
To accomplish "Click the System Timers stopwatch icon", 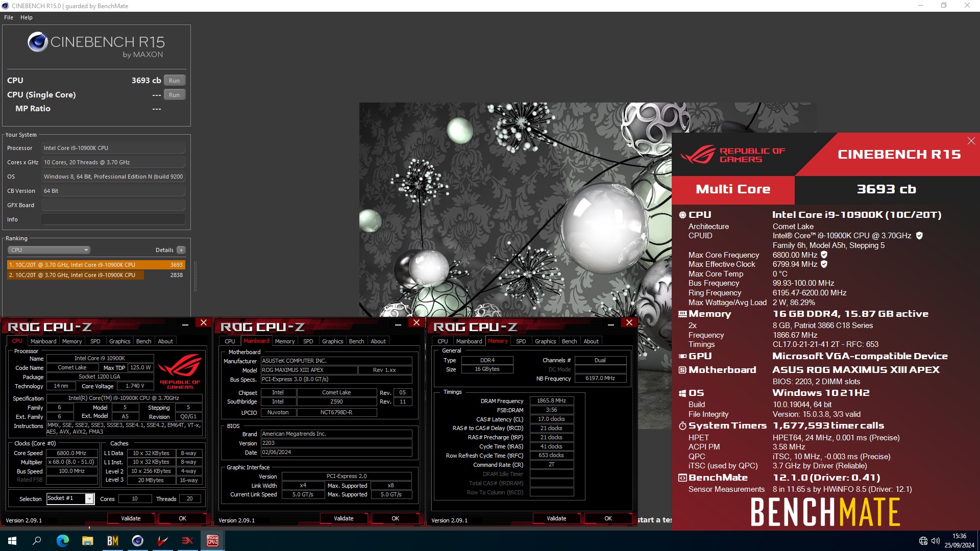I will pyautogui.click(x=682, y=425).
